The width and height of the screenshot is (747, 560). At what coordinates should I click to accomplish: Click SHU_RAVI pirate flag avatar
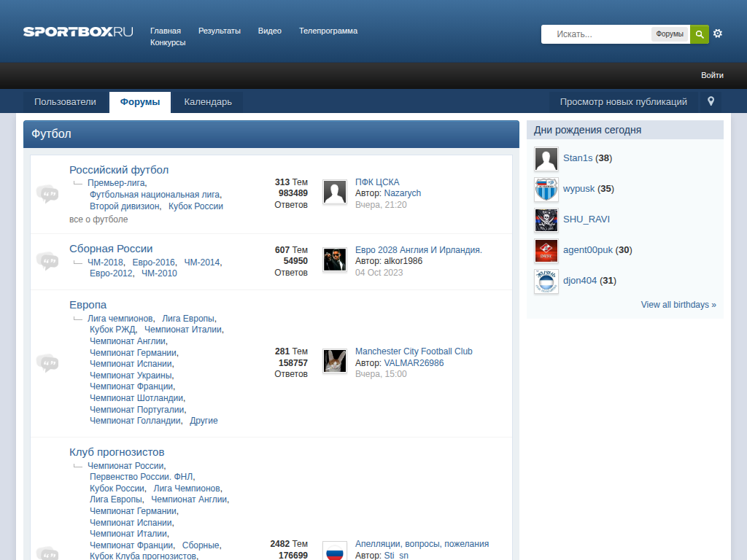pos(546,220)
